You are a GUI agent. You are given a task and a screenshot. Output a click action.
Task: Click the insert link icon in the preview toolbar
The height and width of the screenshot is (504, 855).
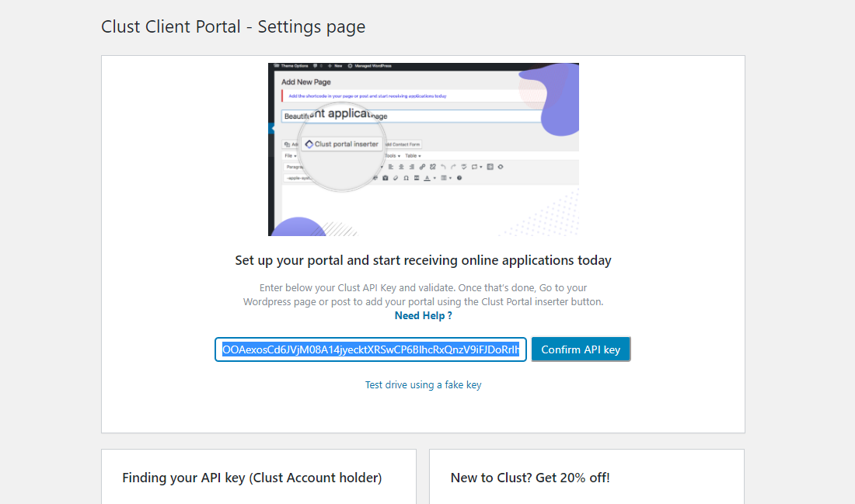[422, 166]
